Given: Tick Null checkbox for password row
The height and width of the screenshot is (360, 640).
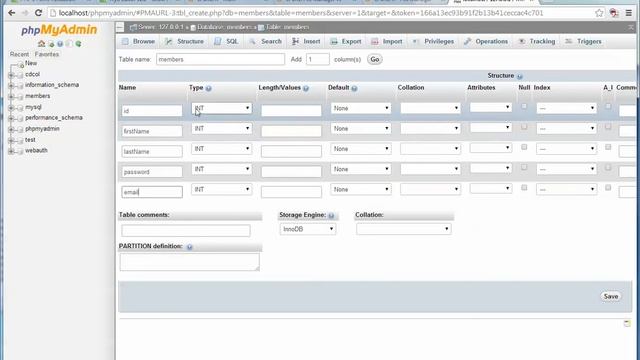Looking at the screenshot, I should click(524, 167).
